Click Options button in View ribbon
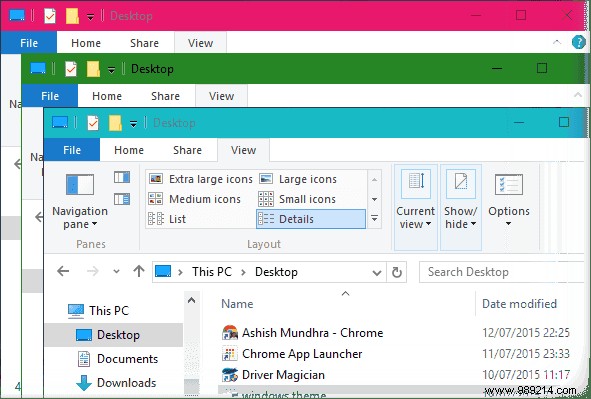The height and width of the screenshot is (399, 591). tap(509, 200)
